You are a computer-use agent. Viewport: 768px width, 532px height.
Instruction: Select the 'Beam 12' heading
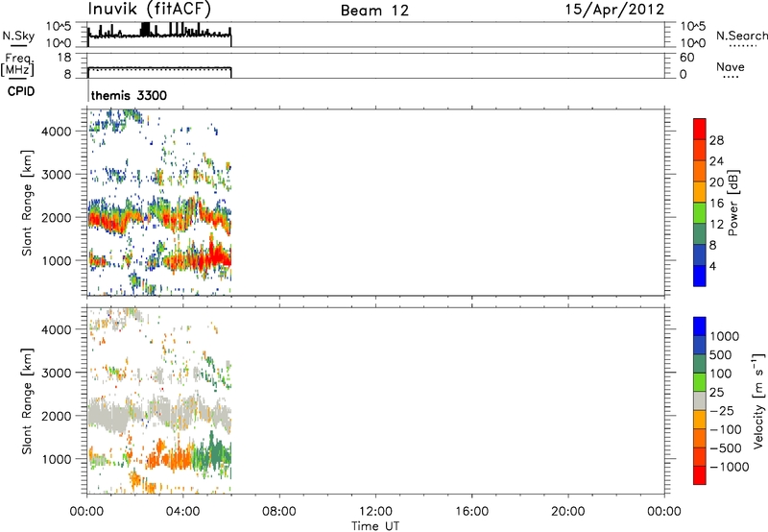374,11
